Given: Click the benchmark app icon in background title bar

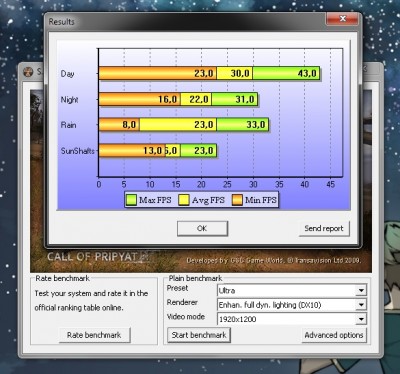Looking at the screenshot, I should point(28,71).
